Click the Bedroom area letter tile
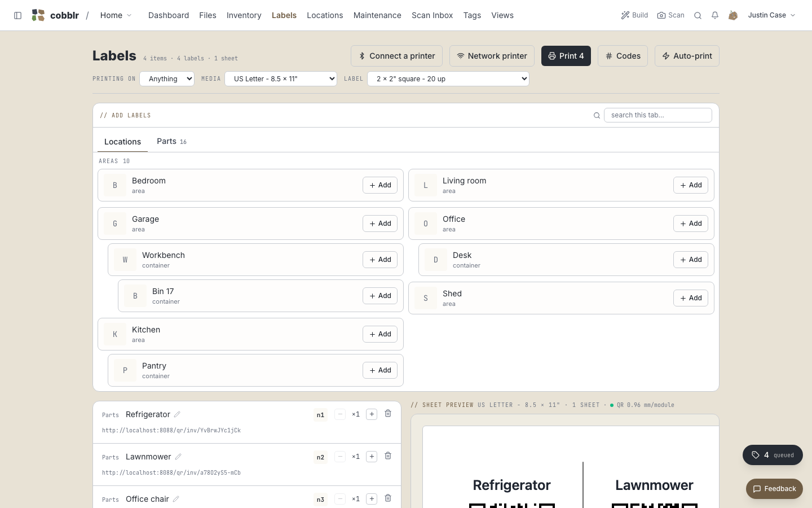 [x=115, y=185]
